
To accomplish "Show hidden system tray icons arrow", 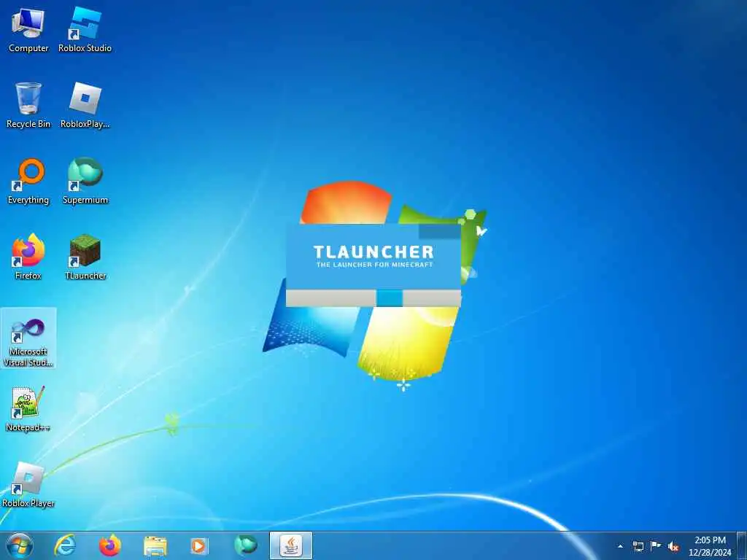I will pyautogui.click(x=620, y=546).
